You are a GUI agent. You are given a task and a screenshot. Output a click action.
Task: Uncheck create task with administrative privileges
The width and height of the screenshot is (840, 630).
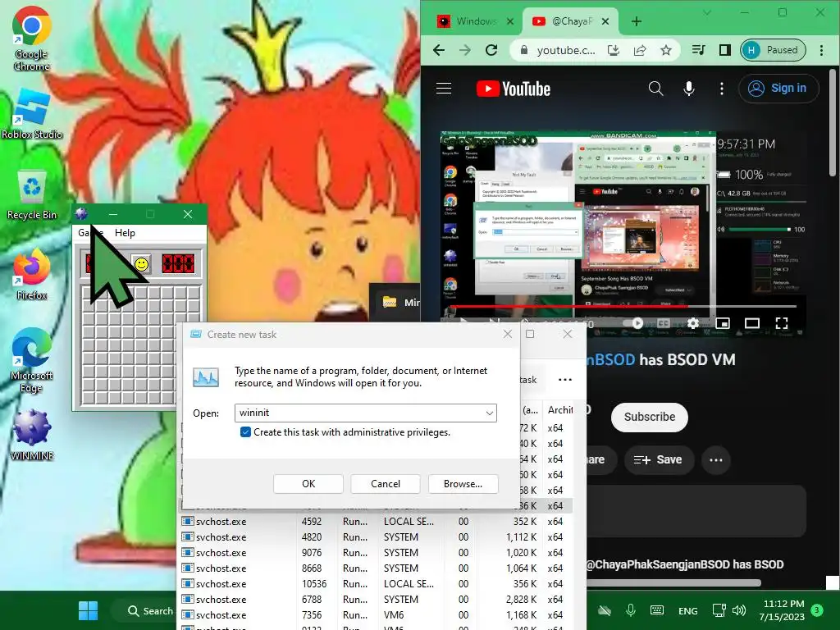(245, 432)
